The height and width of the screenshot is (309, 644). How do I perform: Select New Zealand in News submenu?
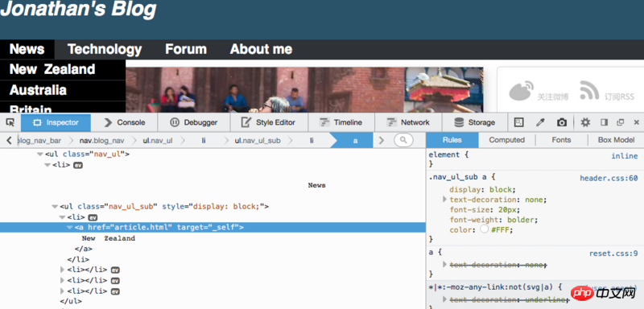(63, 69)
